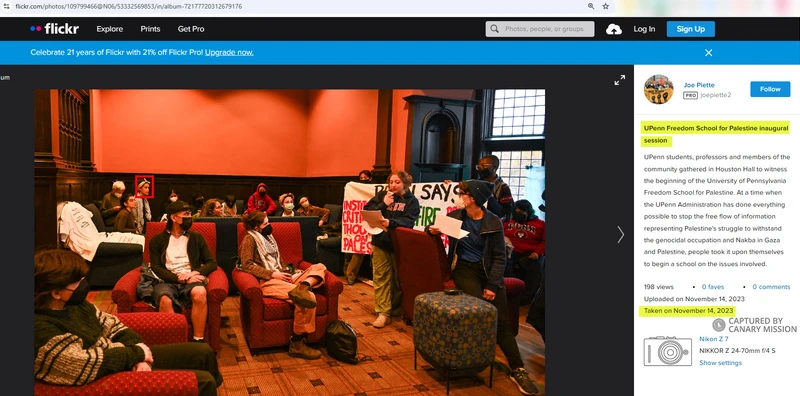The width and height of the screenshot is (800, 396).
Task: Click the Sign Up button
Action: click(x=691, y=29)
